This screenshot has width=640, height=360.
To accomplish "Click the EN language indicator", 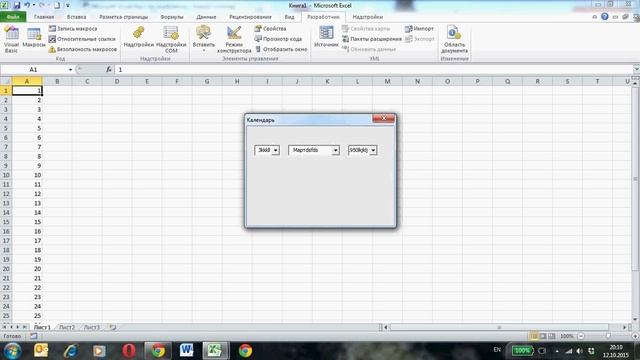I will click(x=497, y=350).
